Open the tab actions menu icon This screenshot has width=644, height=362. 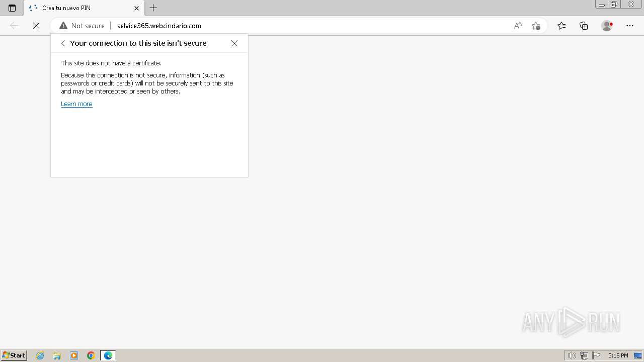click(x=12, y=8)
